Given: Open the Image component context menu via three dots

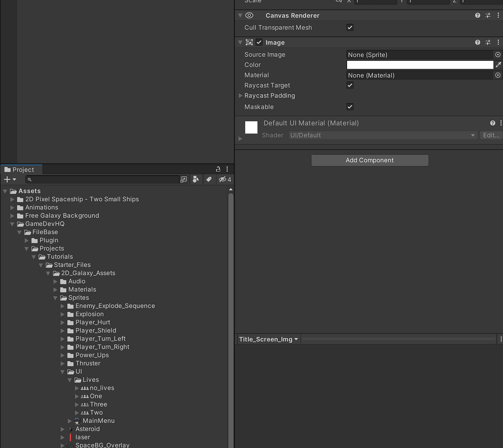Looking at the screenshot, I should click(498, 42).
